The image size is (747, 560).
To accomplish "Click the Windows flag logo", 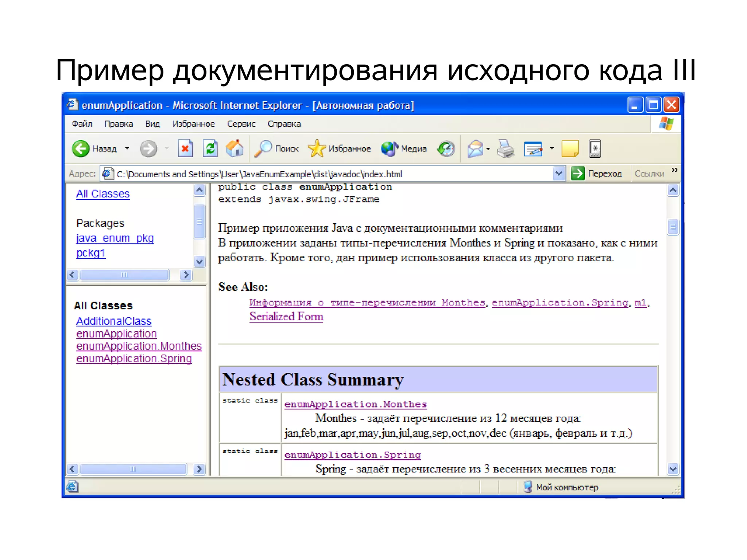I will (666, 124).
